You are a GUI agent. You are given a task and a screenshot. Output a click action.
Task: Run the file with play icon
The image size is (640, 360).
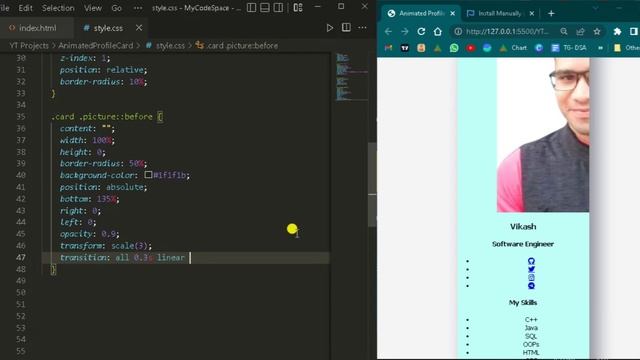329,28
